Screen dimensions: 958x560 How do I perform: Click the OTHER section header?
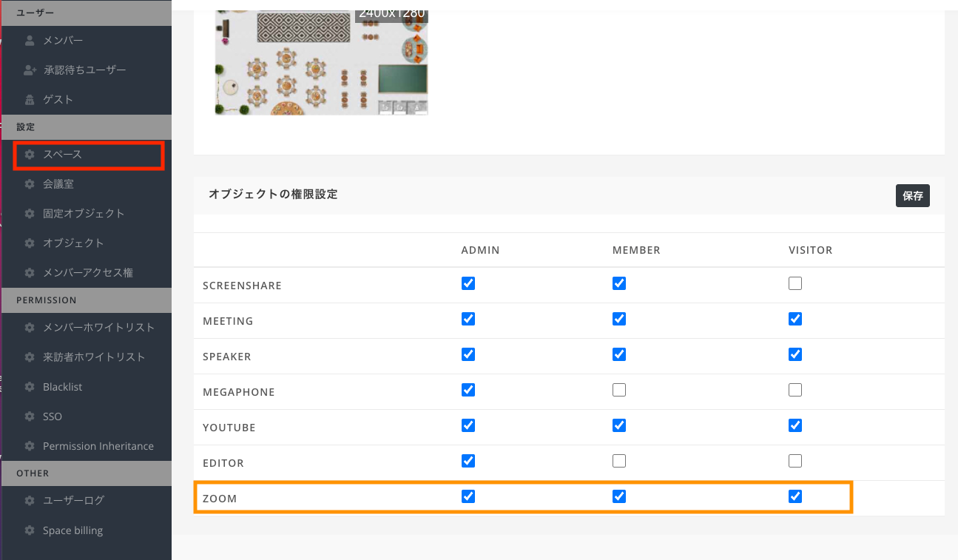(x=33, y=473)
